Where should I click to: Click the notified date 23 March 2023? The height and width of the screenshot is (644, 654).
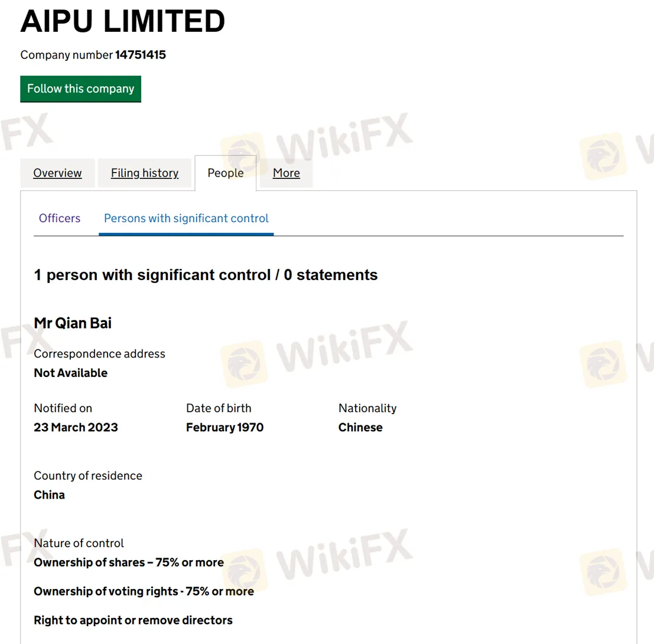pyautogui.click(x=76, y=427)
